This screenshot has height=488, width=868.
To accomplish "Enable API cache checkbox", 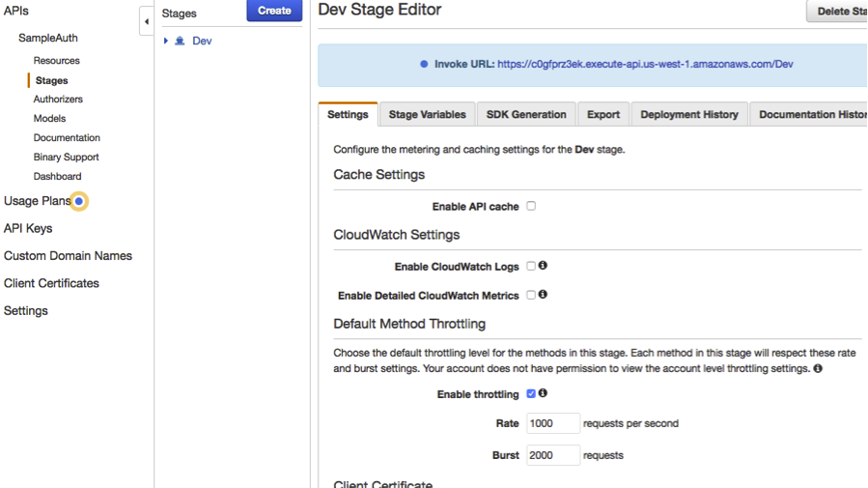I will coord(531,206).
